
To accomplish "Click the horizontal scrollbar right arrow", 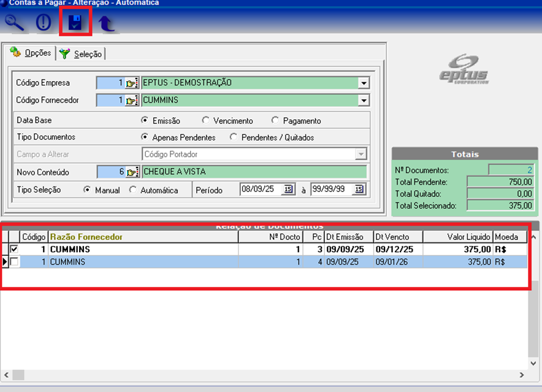I will (x=522, y=374).
